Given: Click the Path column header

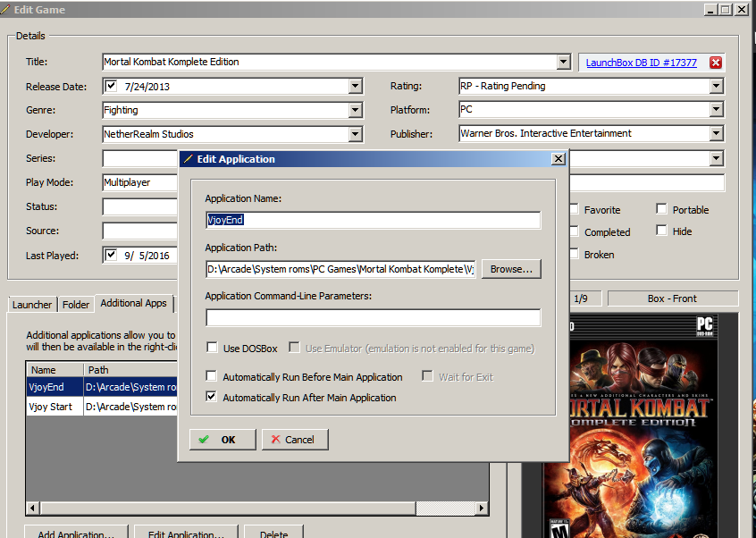Looking at the screenshot, I should coord(131,370).
